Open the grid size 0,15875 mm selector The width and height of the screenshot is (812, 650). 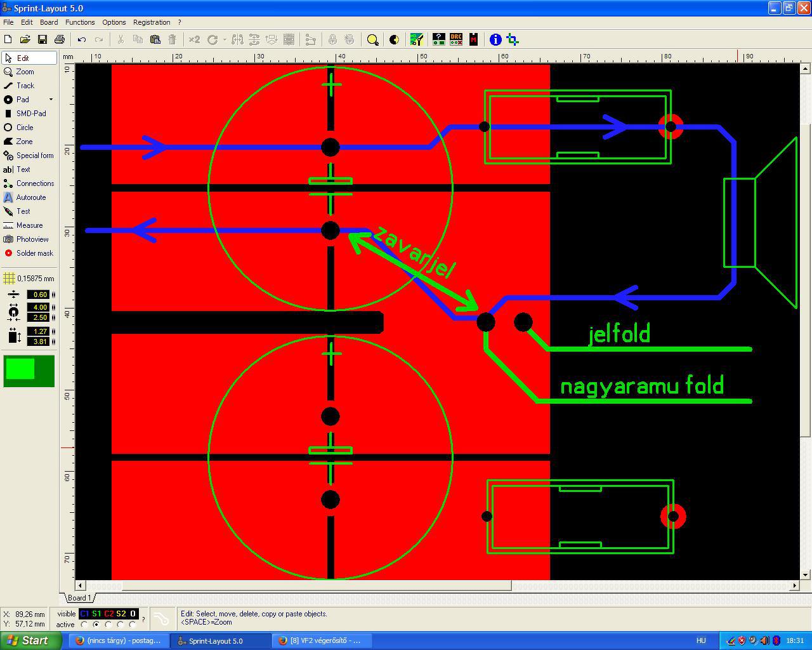[29, 279]
